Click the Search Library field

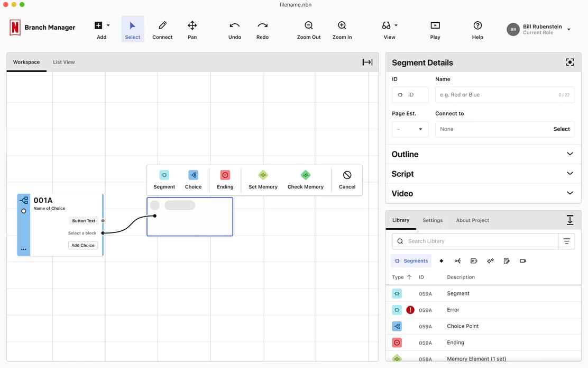pyautogui.click(x=475, y=241)
